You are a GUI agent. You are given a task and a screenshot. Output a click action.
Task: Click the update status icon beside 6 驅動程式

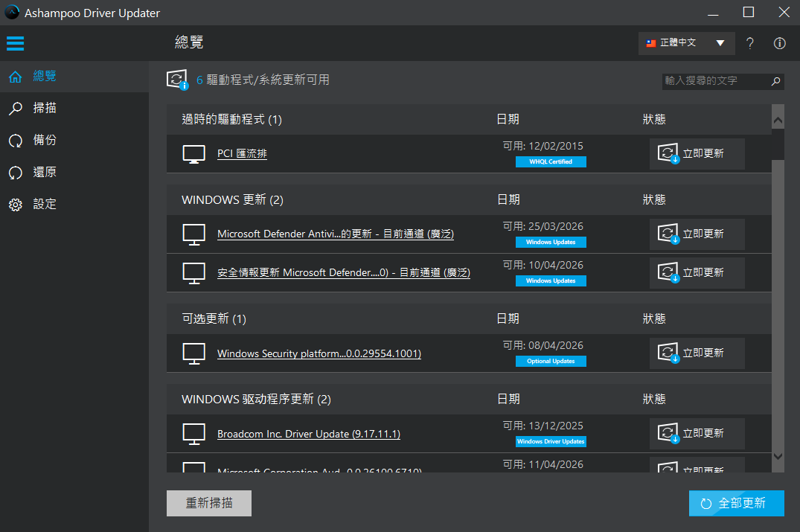point(178,80)
